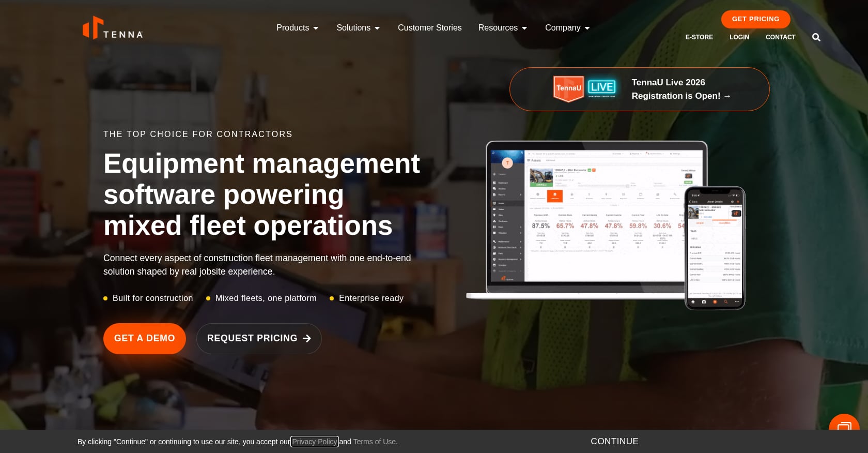868x453 pixels.
Task: Click the GET A DEMO button
Action: click(x=145, y=339)
